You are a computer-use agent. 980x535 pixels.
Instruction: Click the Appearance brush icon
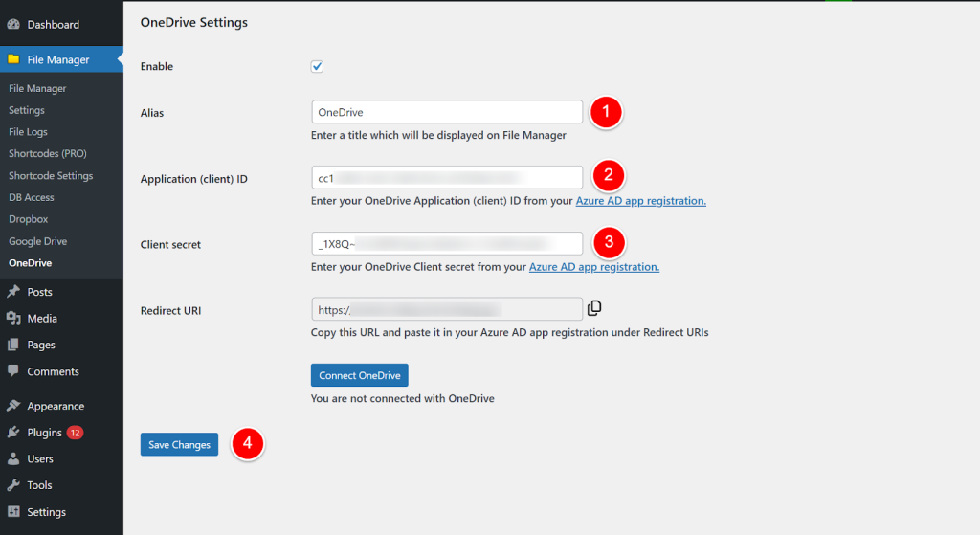coord(13,406)
